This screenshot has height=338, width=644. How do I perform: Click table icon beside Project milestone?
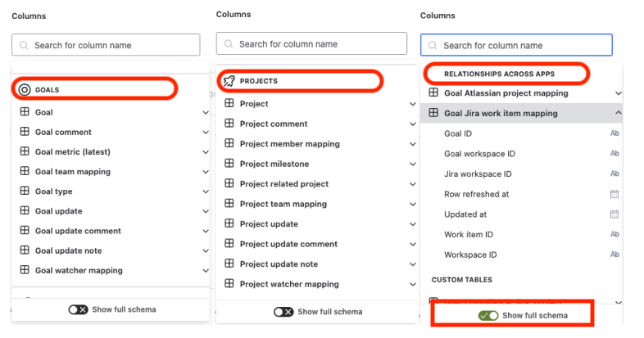[229, 164]
